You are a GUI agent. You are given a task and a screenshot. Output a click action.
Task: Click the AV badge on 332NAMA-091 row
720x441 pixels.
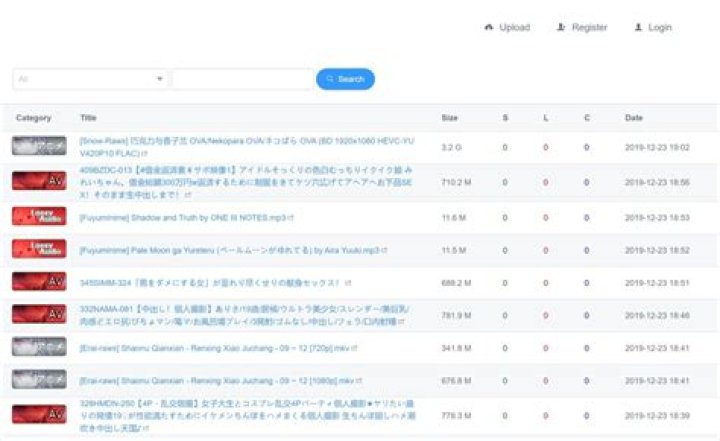pyautogui.click(x=39, y=314)
